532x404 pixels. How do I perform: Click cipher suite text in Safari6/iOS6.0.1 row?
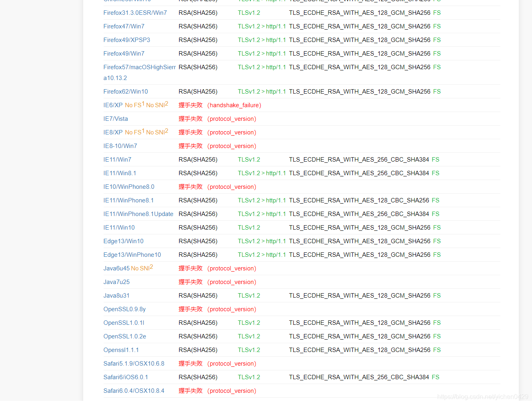point(359,377)
